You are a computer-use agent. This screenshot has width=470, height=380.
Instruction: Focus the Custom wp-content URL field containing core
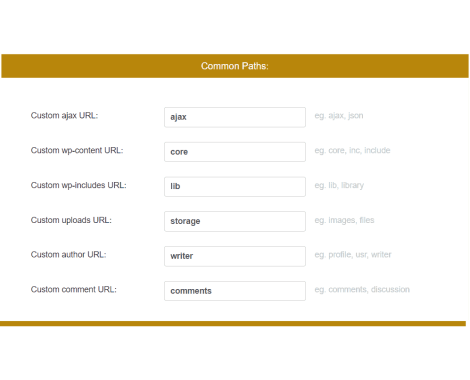coord(235,152)
